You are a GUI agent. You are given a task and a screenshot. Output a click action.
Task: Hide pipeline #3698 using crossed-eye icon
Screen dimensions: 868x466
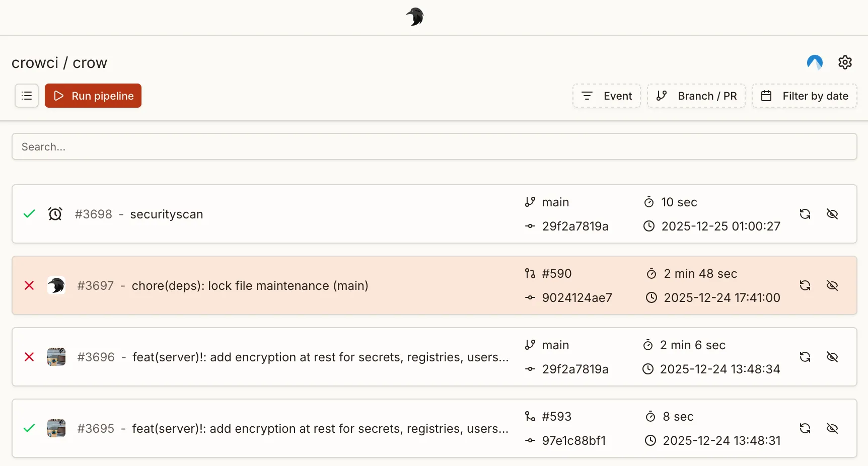(x=832, y=214)
